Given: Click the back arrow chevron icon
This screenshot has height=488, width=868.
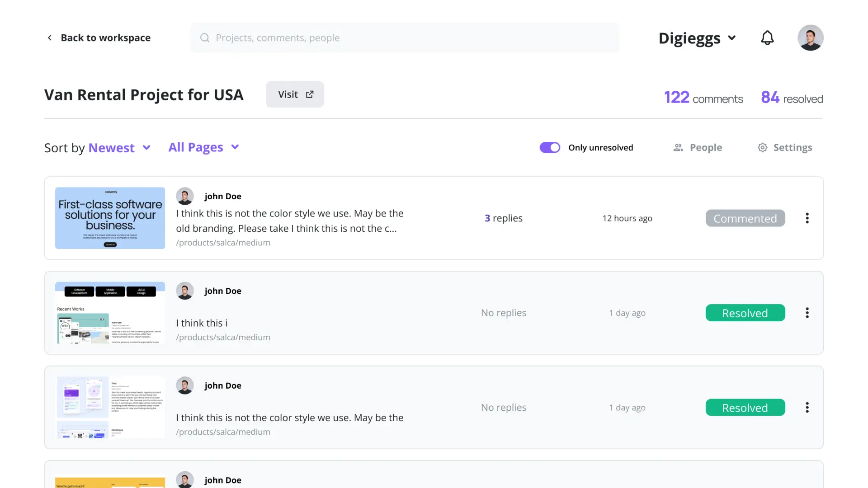Looking at the screenshot, I should tap(50, 38).
